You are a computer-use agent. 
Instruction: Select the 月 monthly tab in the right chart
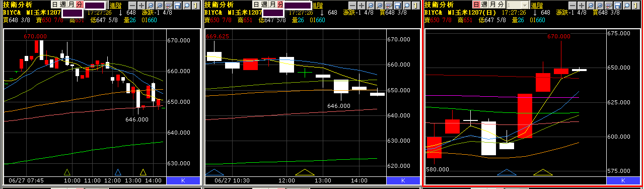coord(492,5)
